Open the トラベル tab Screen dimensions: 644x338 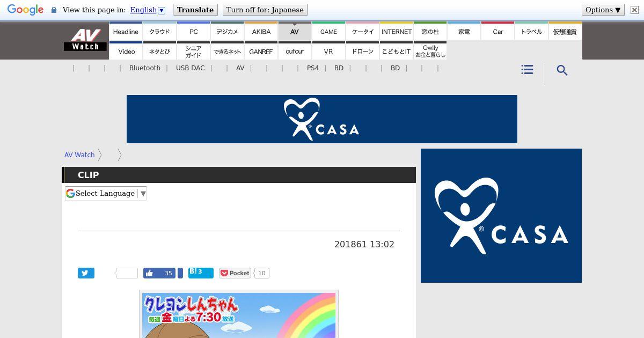click(531, 31)
